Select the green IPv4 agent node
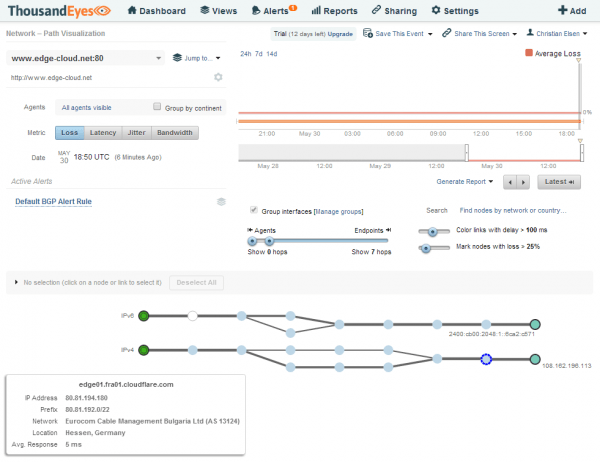 pyautogui.click(x=144, y=350)
